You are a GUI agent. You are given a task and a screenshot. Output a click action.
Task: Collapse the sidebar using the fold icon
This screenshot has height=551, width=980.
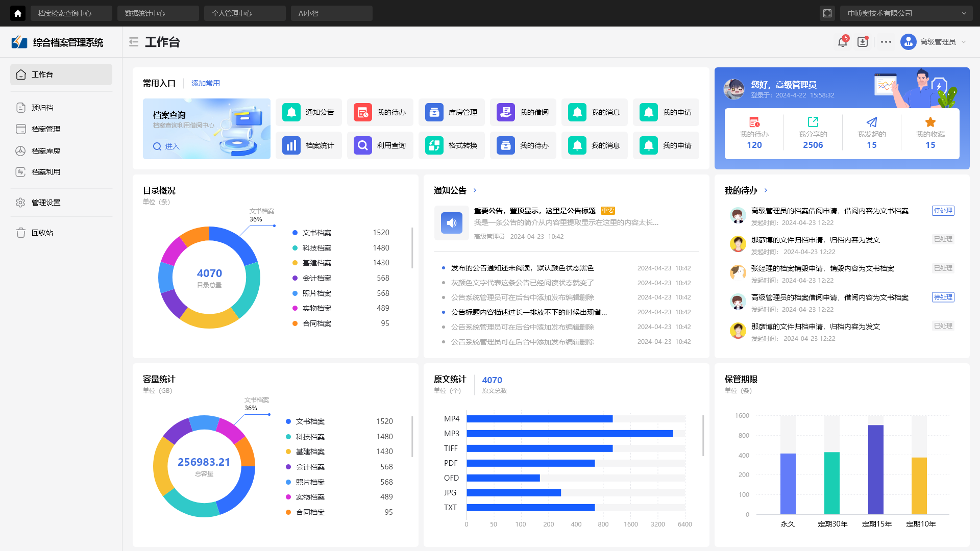133,42
